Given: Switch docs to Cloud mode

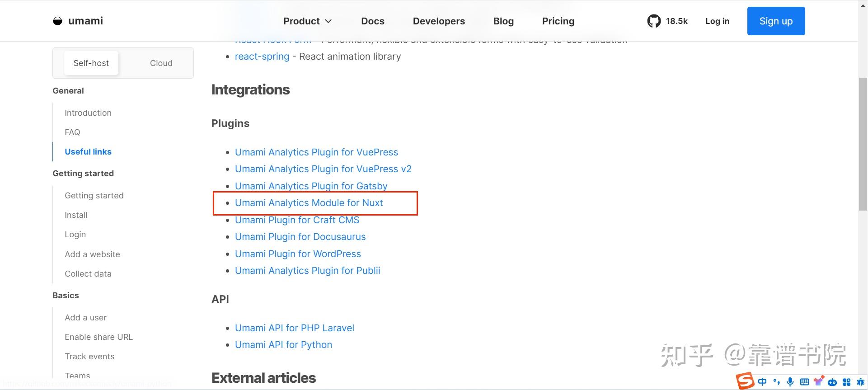Looking at the screenshot, I should (x=161, y=63).
